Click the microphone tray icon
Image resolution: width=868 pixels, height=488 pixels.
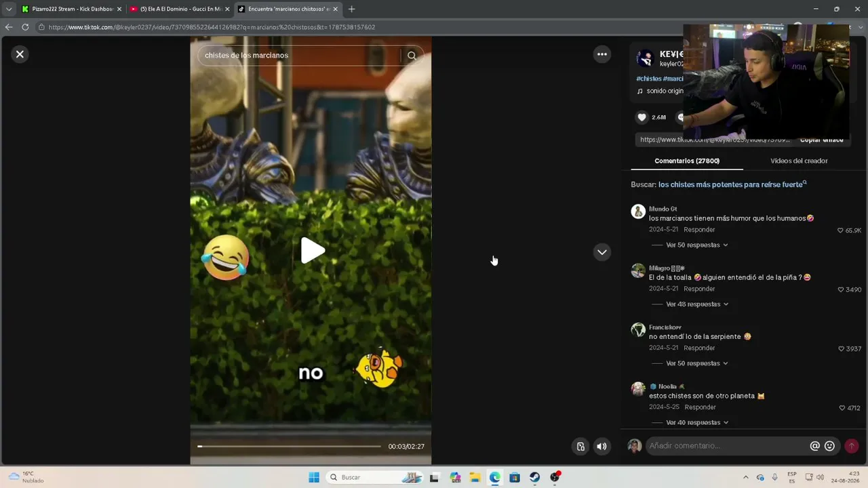(774, 477)
